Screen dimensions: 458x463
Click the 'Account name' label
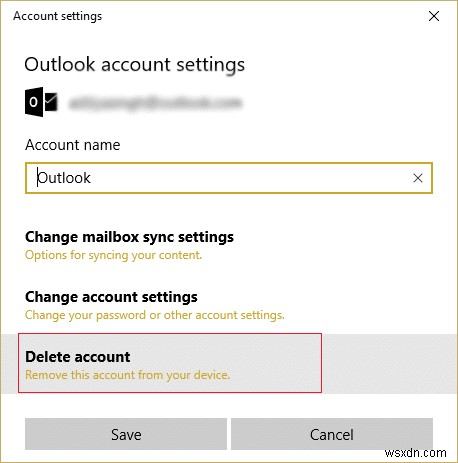coord(73,145)
